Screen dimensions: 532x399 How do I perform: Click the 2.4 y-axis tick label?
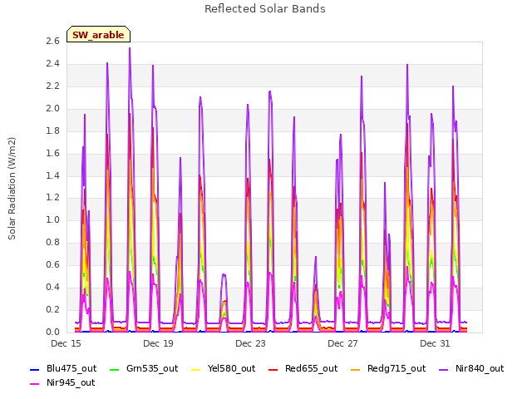pyautogui.click(x=53, y=64)
